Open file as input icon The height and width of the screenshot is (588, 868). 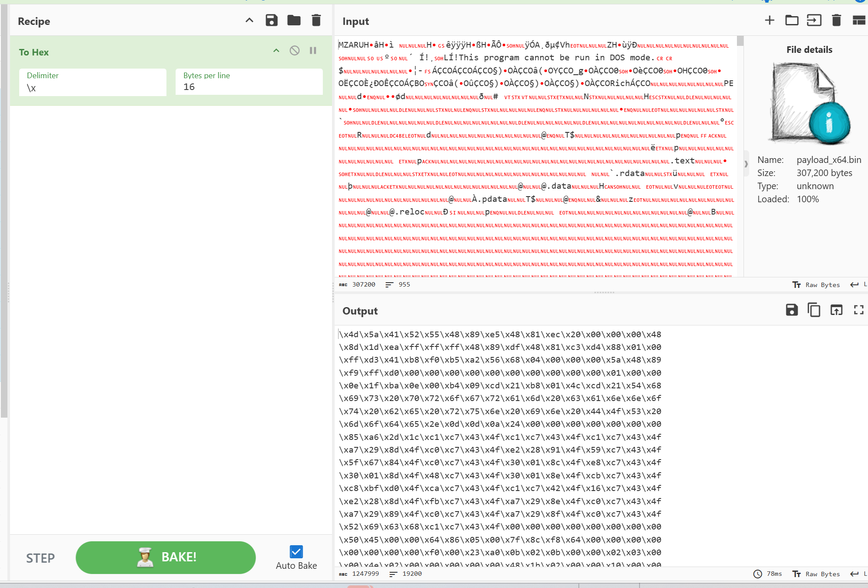(x=814, y=21)
